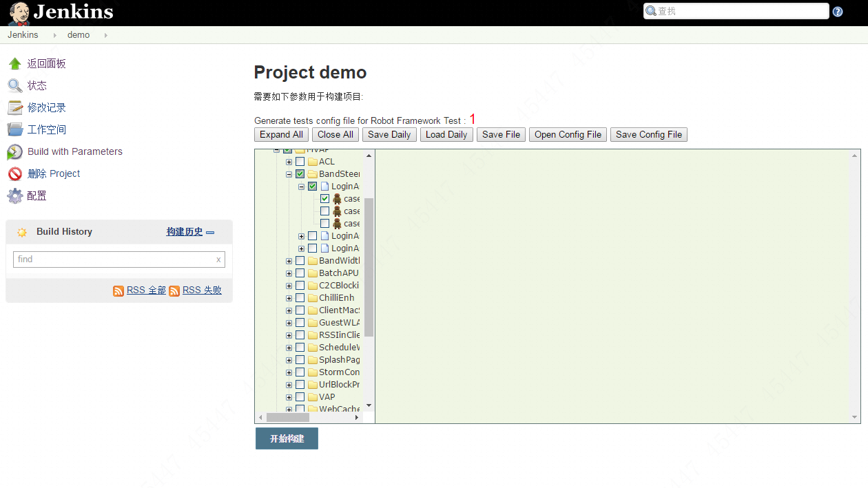Click the breadcrumb arrow after Jenkins
868x488 pixels.
click(x=54, y=35)
